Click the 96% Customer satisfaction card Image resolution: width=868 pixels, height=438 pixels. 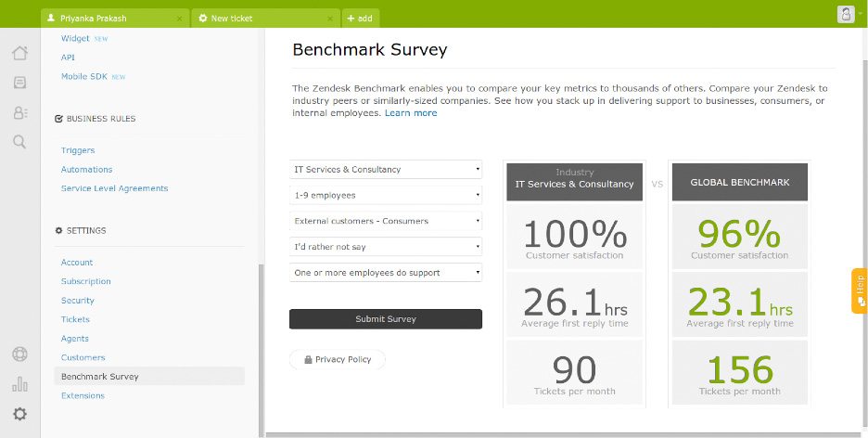(x=740, y=237)
